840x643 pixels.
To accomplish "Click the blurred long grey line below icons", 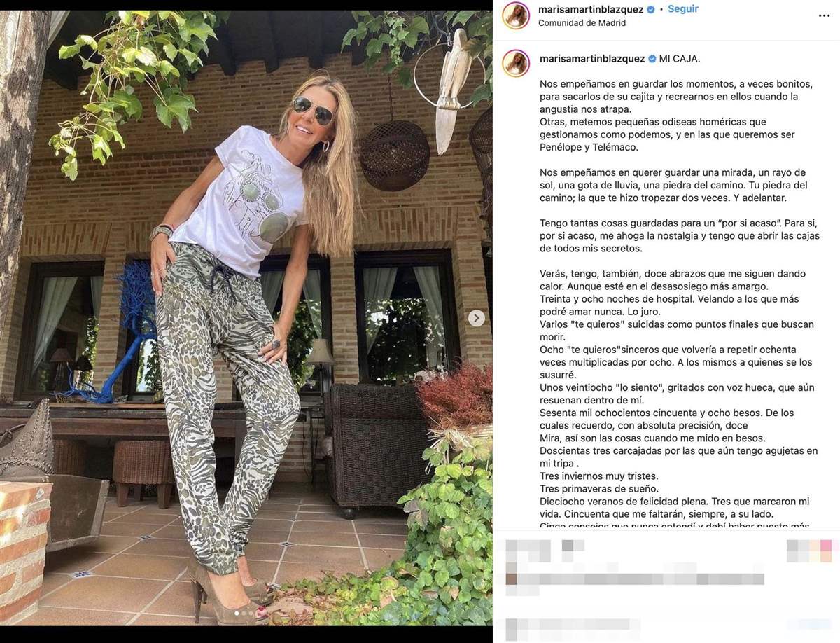I will (x=634, y=579).
